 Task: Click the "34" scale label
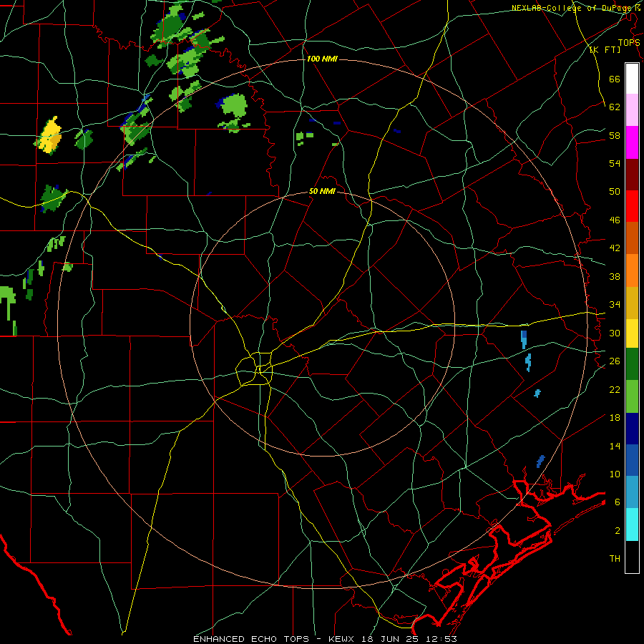pyautogui.click(x=615, y=305)
